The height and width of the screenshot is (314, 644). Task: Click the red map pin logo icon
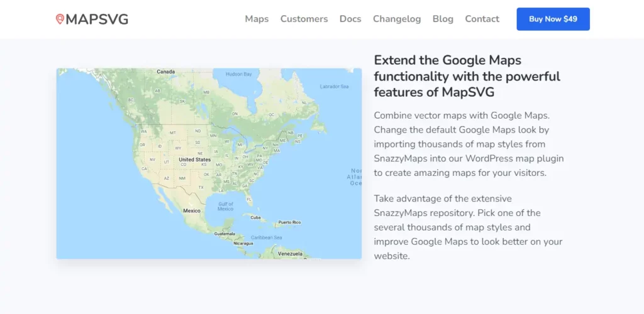tap(60, 19)
